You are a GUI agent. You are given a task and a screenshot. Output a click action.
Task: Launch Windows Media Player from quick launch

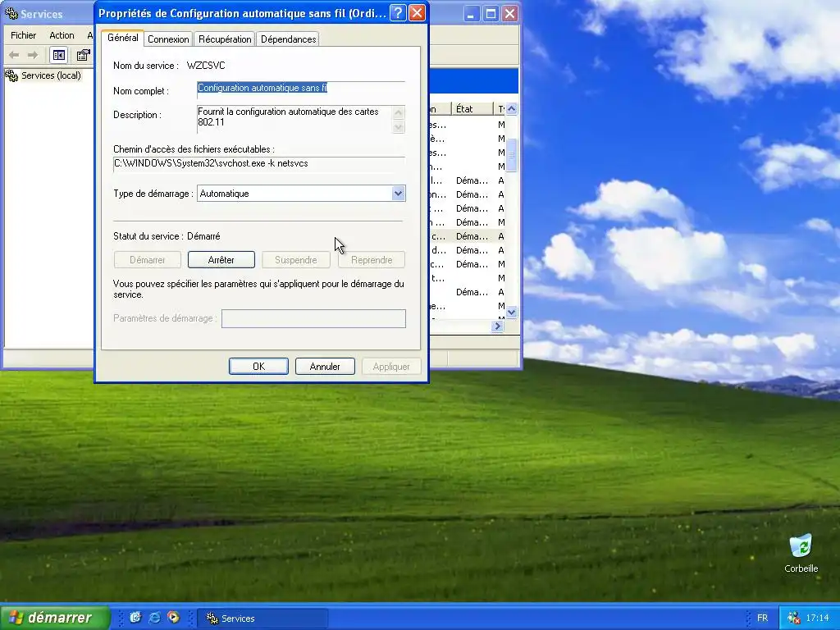[x=173, y=618]
